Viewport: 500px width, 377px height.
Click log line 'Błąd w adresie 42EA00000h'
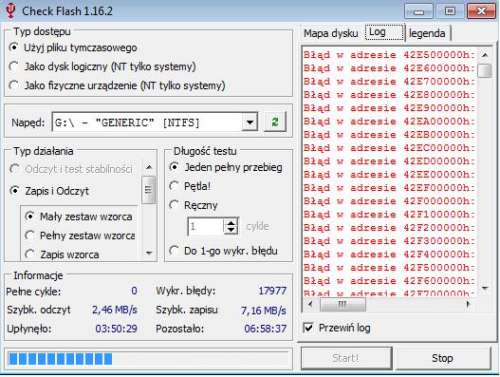point(389,121)
